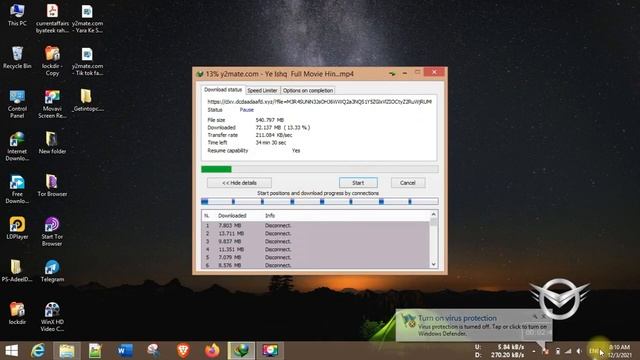Switch to Speed Limiter tab

pyautogui.click(x=262, y=91)
